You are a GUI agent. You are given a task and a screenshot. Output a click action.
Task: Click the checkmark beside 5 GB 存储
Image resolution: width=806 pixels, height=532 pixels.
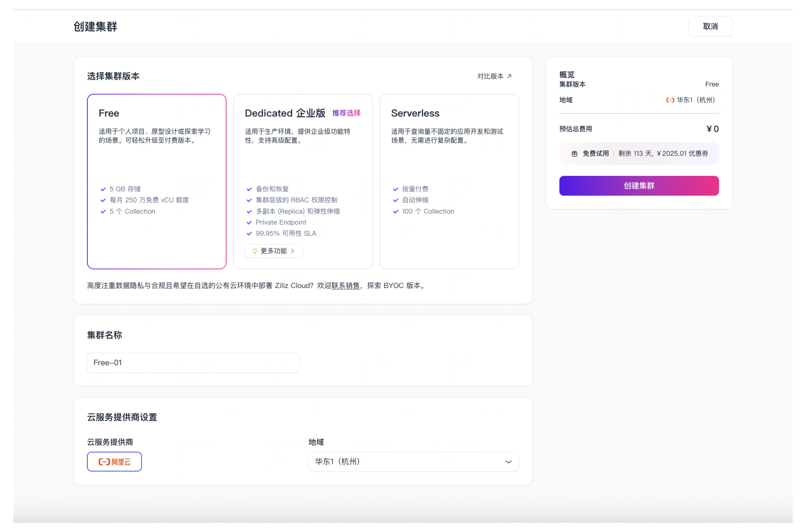pos(103,189)
